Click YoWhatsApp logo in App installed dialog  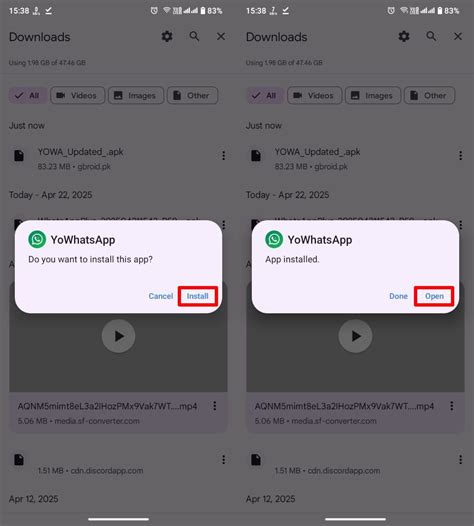274,240
